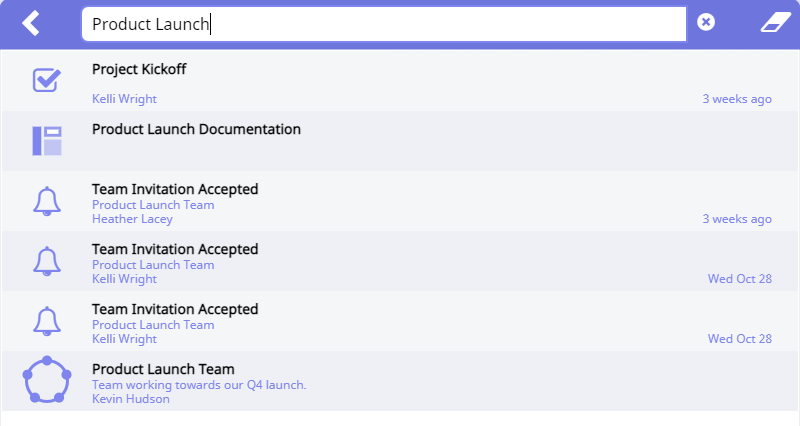Select the board icon beside Product Launch Documentation
Viewport: 800px width, 426px height.
point(46,141)
